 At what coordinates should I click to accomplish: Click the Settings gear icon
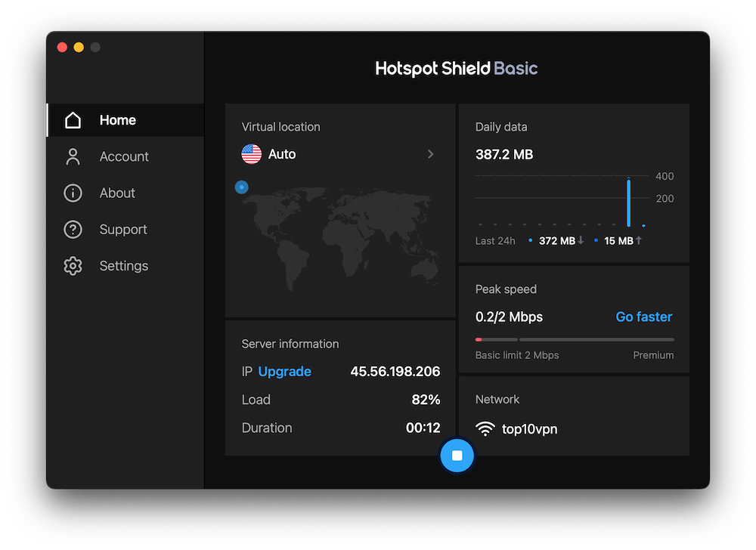[x=73, y=266]
